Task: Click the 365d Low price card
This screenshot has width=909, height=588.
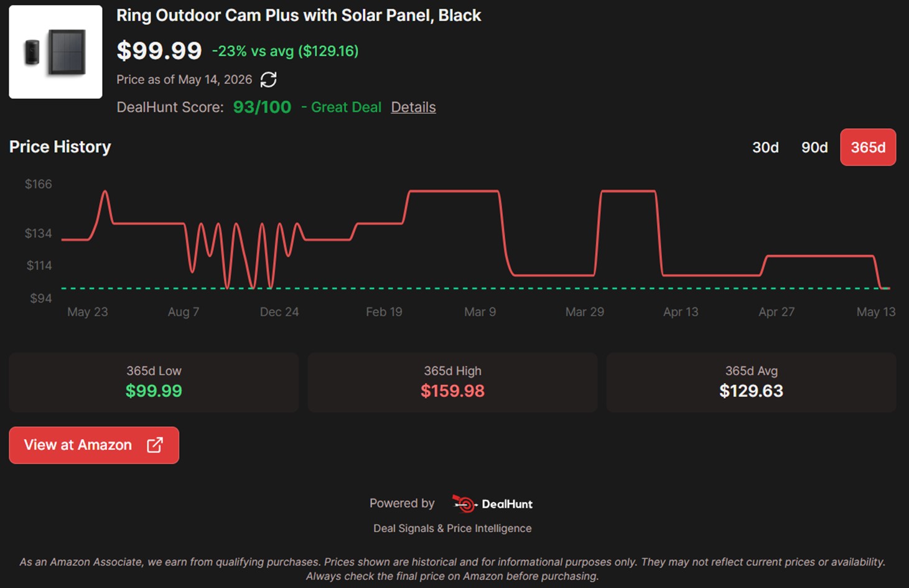Action: click(x=154, y=382)
